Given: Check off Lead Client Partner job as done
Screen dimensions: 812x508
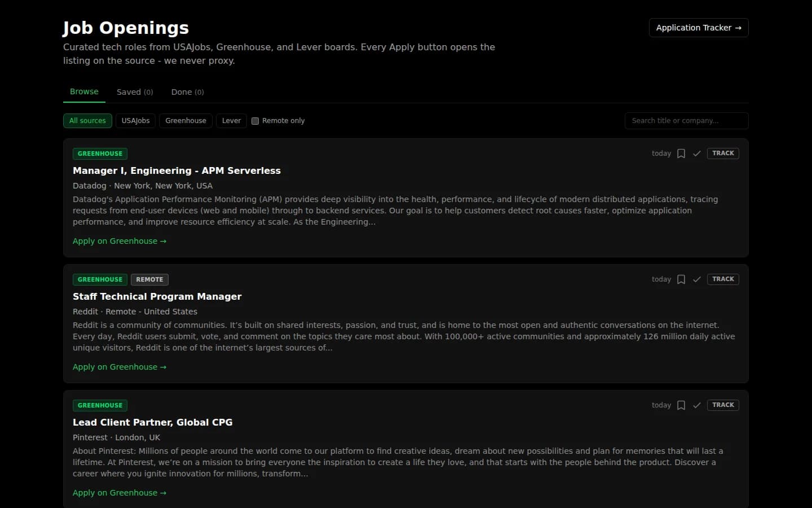Looking at the screenshot, I should click(x=697, y=405).
